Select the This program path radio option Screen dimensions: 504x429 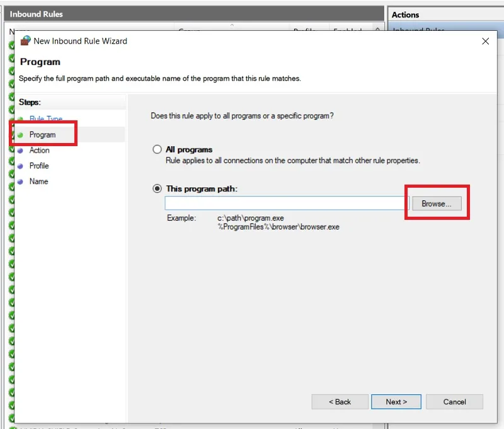157,188
